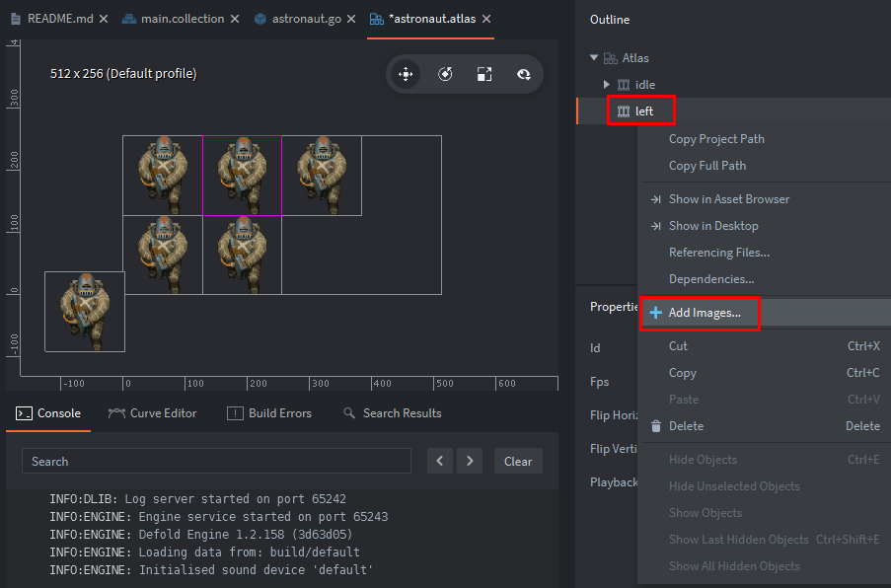891x588 pixels.
Task: Select the lone astronaut sprite outside atlas
Action: [85, 312]
